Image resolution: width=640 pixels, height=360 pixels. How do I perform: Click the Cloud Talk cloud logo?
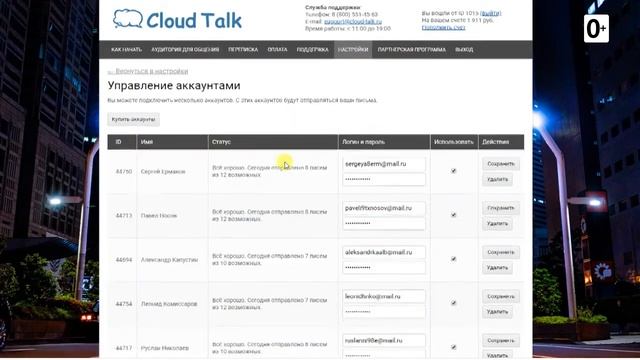177,20
